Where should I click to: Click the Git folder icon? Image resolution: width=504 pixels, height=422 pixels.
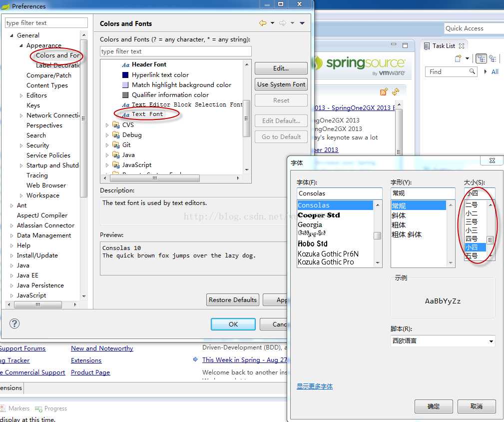click(116, 144)
